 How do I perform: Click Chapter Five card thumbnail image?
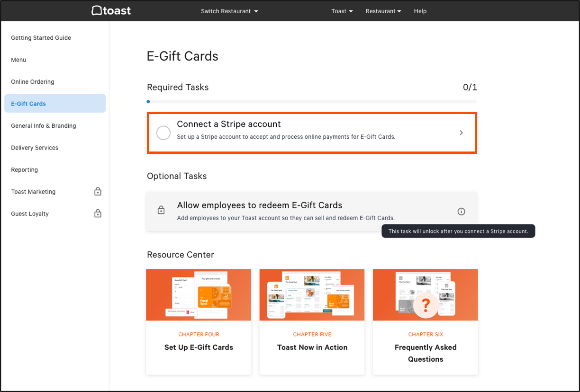click(x=312, y=295)
